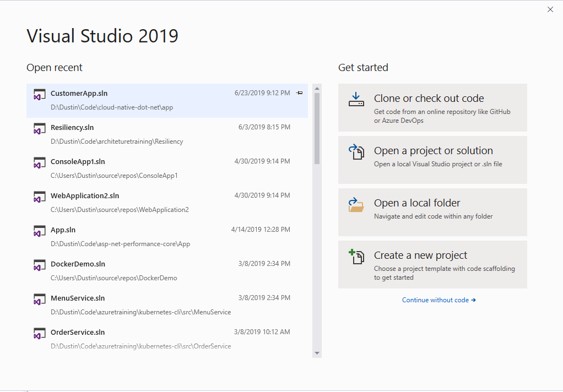
Task: Click path D:\Dustin\Code\cloud-native-dot-net\app
Action: tap(112, 107)
